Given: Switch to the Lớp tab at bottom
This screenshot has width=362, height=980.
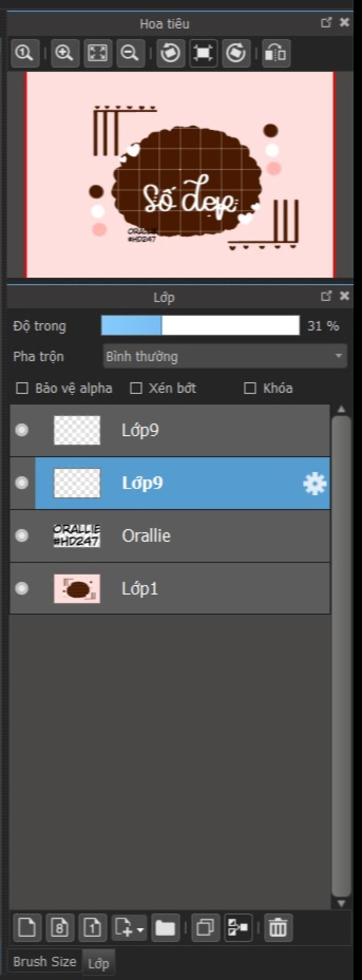Looking at the screenshot, I should pos(99,963).
